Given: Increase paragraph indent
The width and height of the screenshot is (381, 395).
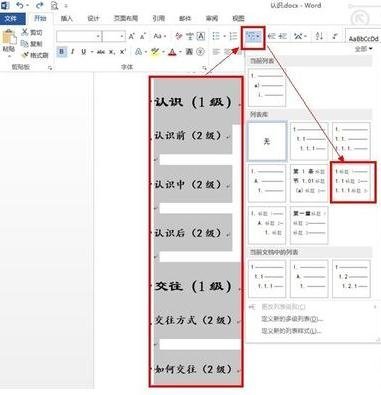Looking at the screenshot, I should [283, 36].
